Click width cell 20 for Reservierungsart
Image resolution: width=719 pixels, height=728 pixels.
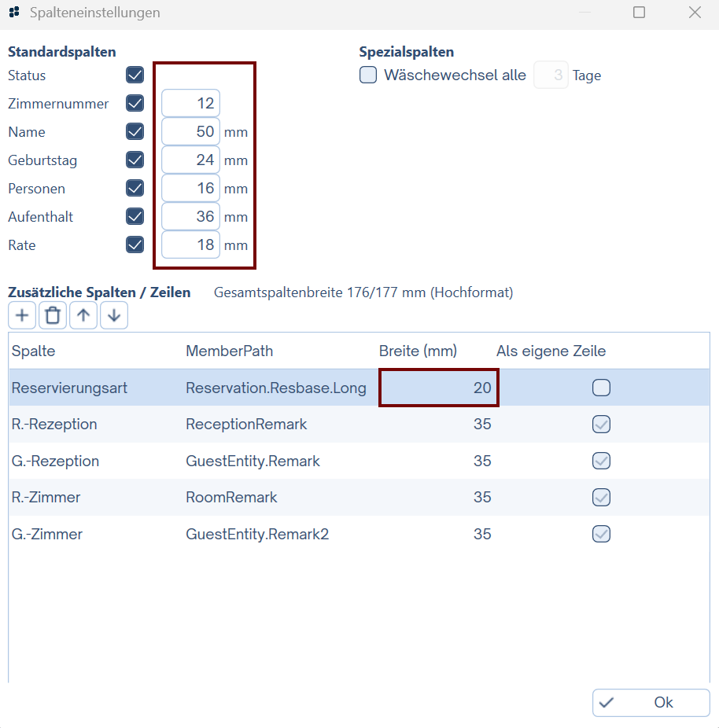coord(438,388)
